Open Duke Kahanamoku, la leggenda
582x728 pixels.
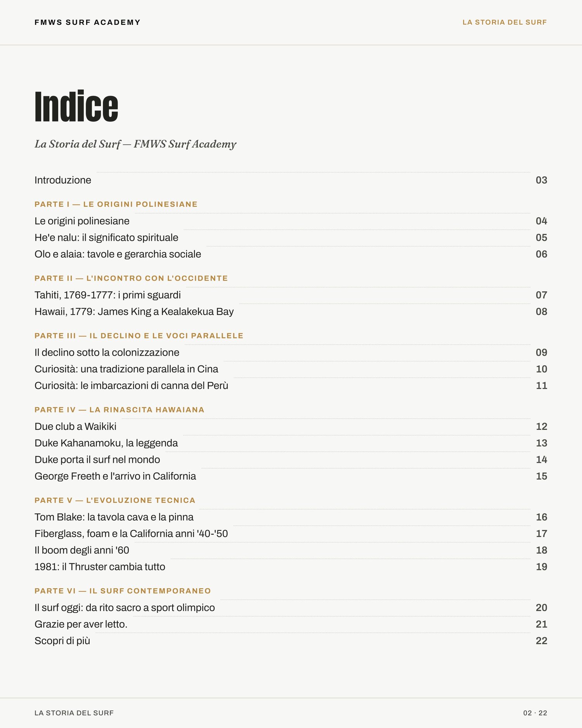291,443
